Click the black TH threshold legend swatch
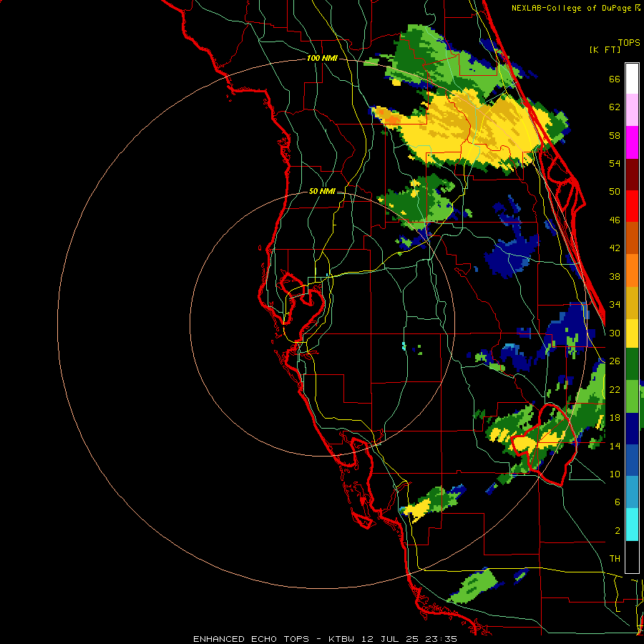644x644 pixels. (x=632, y=557)
